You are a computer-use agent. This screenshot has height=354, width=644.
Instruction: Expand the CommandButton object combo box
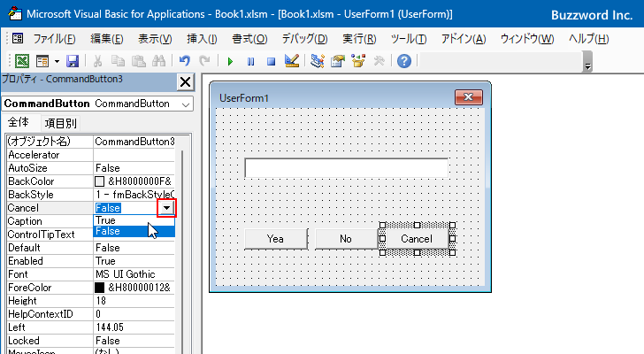coord(186,104)
